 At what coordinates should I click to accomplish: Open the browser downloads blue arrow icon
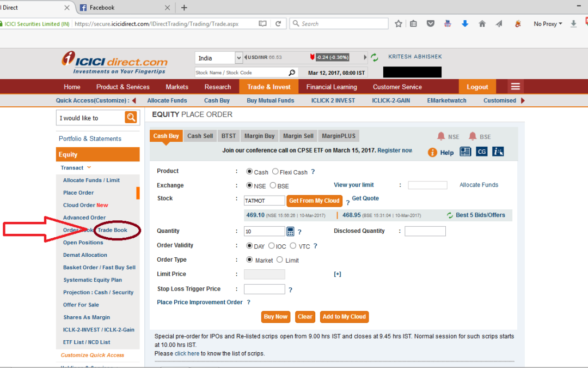tap(464, 23)
